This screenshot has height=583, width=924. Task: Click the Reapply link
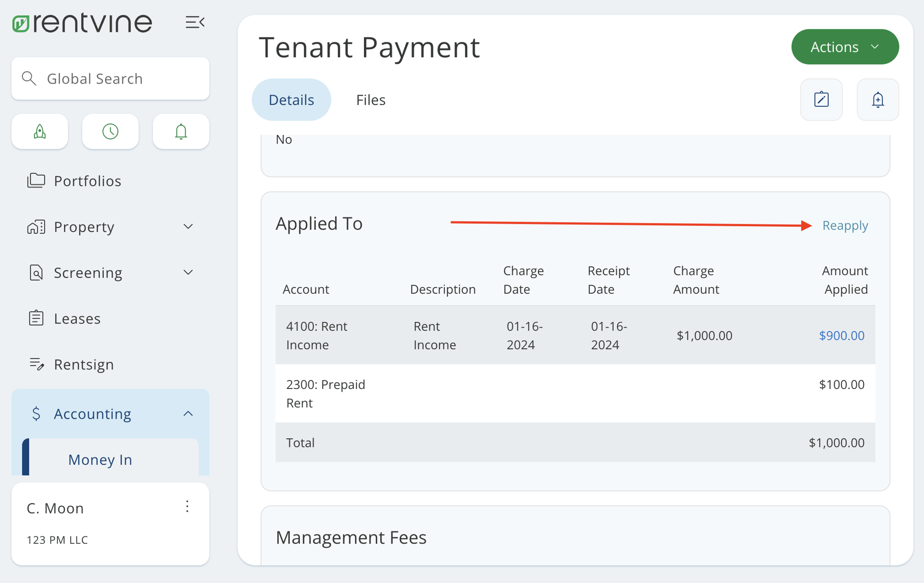pos(845,225)
